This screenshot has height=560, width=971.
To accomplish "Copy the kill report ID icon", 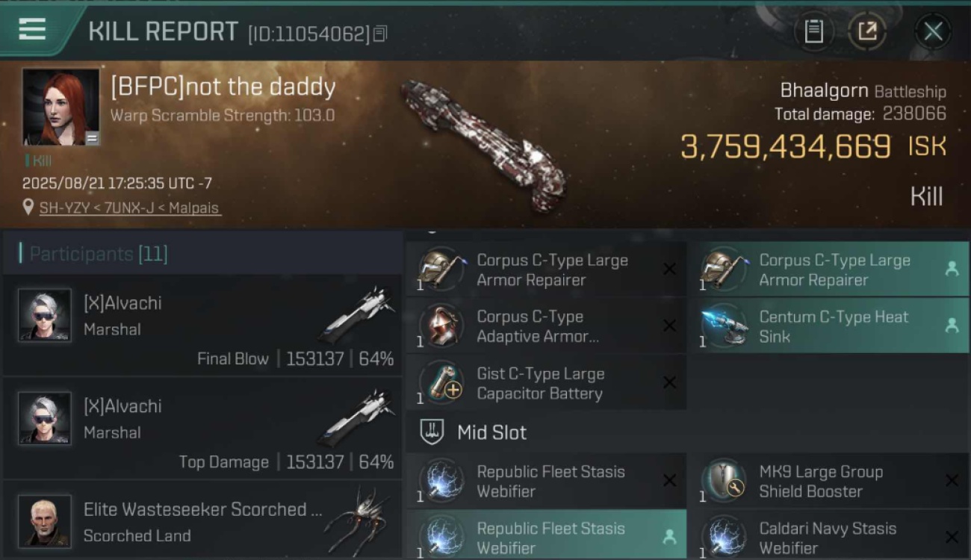I will (x=380, y=34).
